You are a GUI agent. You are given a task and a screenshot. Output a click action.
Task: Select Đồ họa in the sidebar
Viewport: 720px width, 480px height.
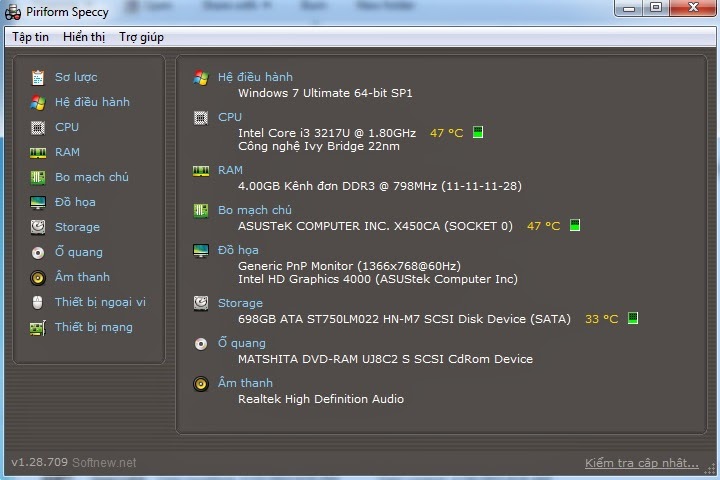click(75, 202)
